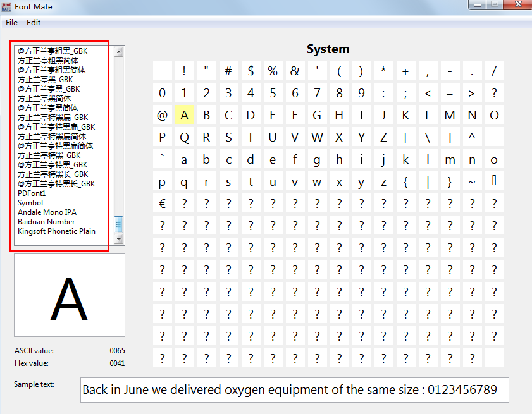Select the Andale Mono IPA font
This screenshot has width=532, height=414.
pos(47,212)
